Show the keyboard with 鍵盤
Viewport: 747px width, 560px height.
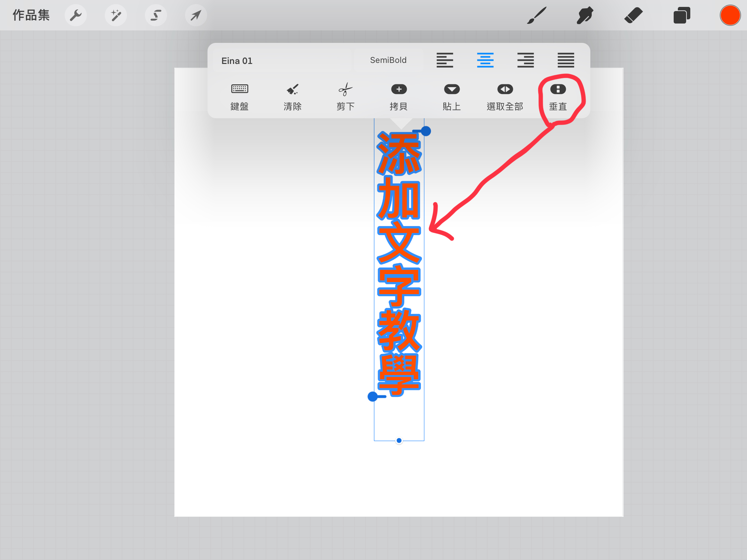[240, 97]
